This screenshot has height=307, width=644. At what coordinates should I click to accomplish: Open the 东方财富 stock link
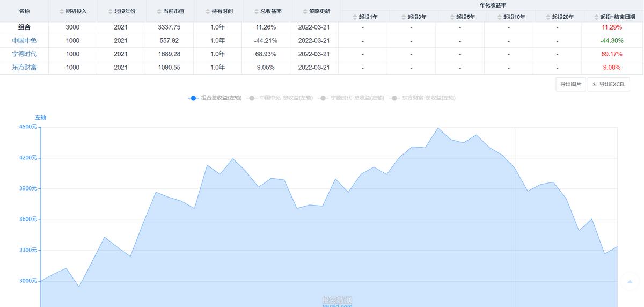(x=24, y=67)
